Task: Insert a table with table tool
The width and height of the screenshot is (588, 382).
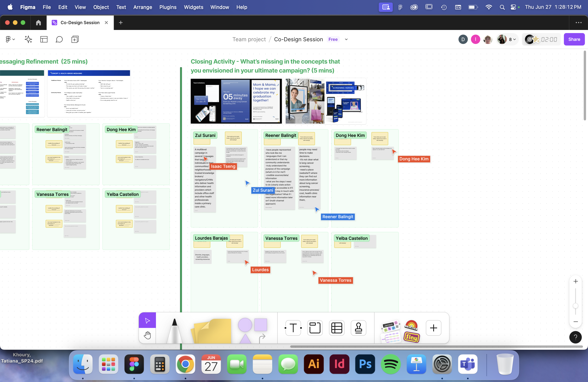Action: point(337,328)
